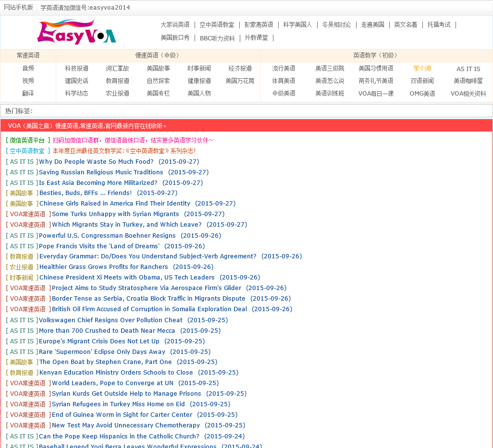
Task: Open 美国习惯用语 link
Action: 376,68
